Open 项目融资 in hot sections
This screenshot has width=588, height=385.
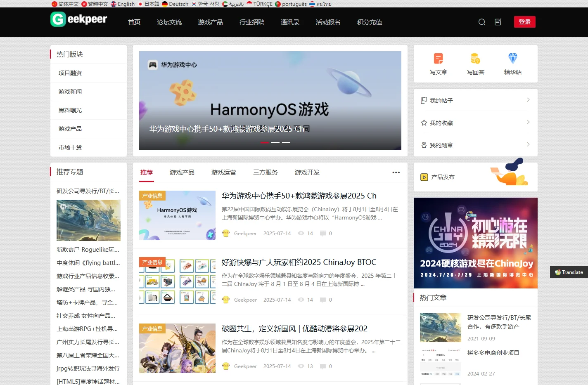click(x=70, y=73)
